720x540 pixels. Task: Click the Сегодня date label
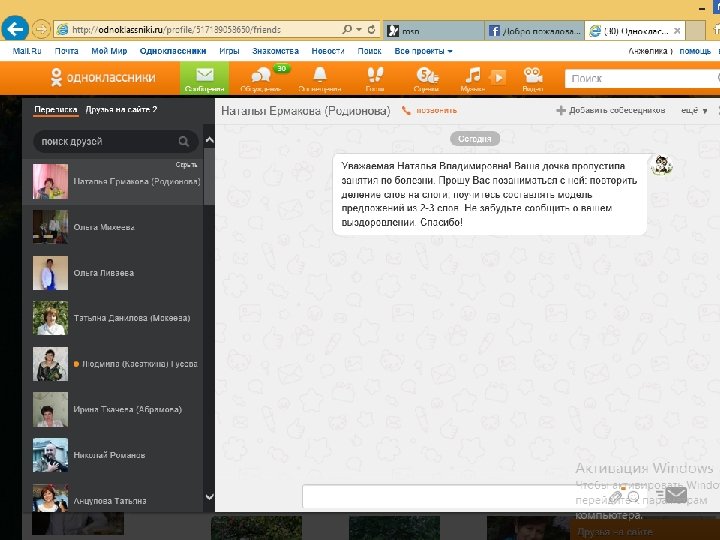pyautogui.click(x=475, y=139)
